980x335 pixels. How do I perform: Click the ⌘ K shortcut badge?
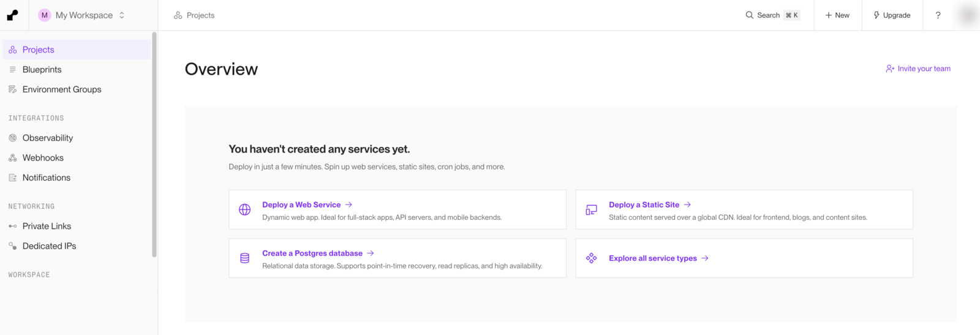pos(792,15)
